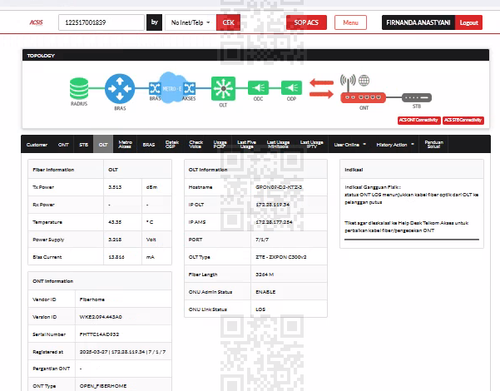
Task: Click the ONT Type value OPEN_FIBERHOME
Action: [x=103, y=386]
